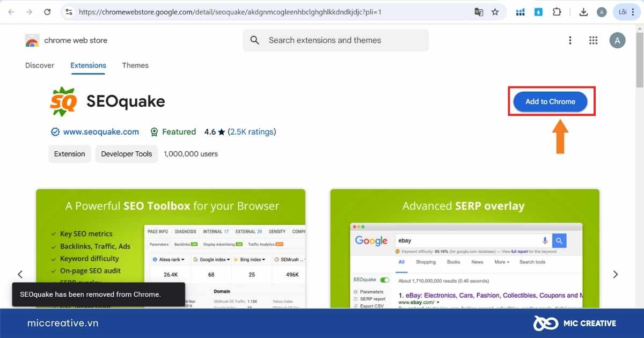Image resolution: width=644 pixels, height=338 pixels.
Task: Click the Google Translate icon in address bar
Action: pos(479,12)
